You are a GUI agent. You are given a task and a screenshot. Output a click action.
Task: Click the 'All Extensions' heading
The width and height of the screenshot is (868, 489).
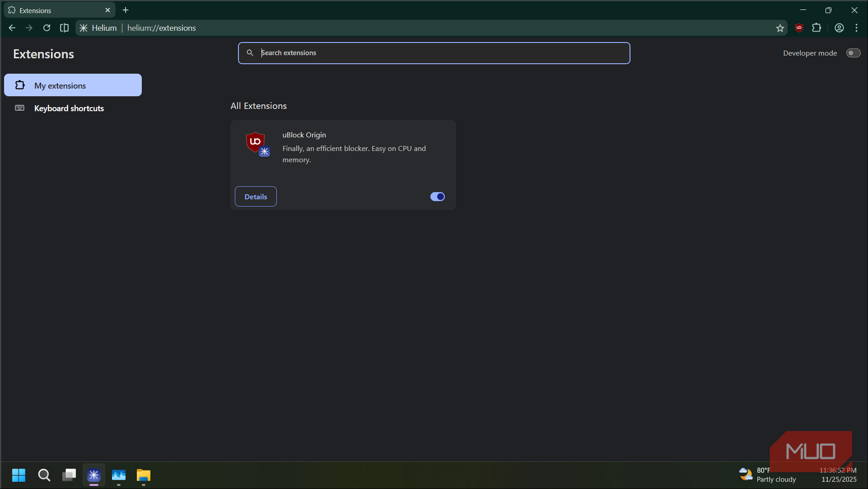coord(258,106)
